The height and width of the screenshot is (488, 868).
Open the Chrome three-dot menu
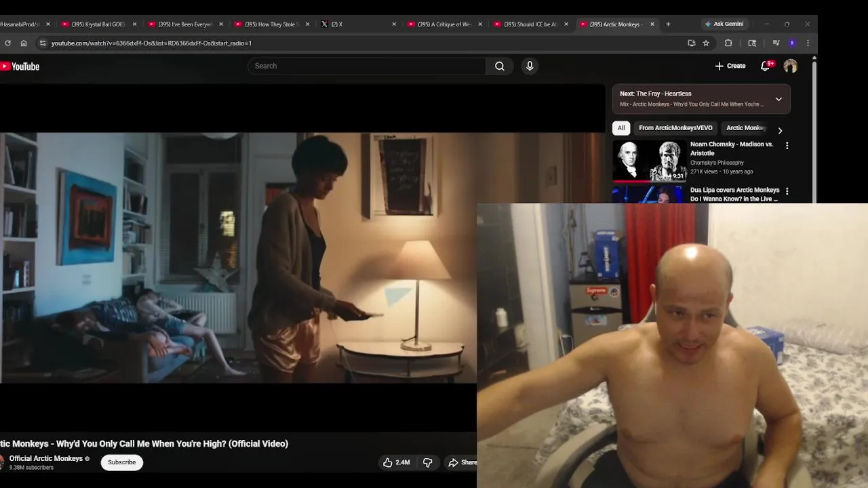point(808,43)
